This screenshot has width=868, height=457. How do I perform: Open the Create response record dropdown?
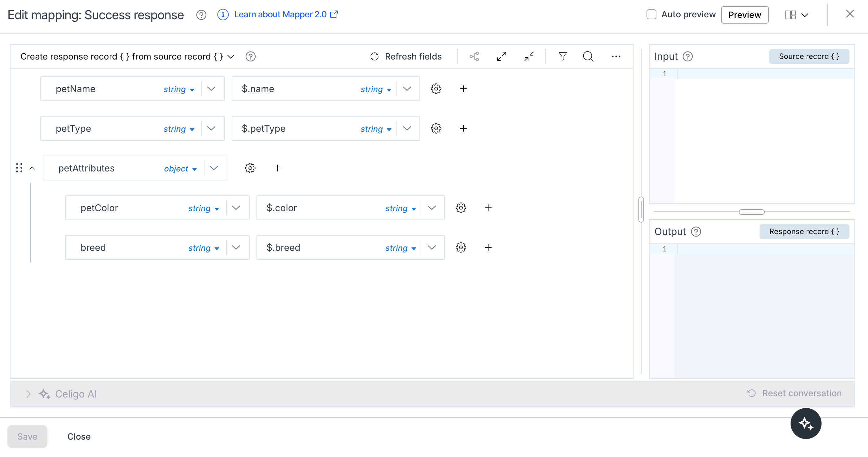127,56
